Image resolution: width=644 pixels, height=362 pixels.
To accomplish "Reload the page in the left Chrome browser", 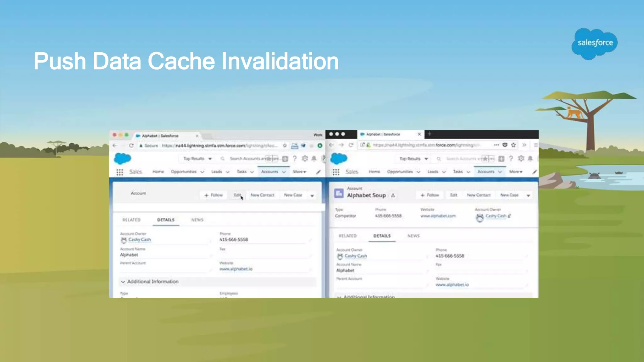I will [x=131, y=145].
